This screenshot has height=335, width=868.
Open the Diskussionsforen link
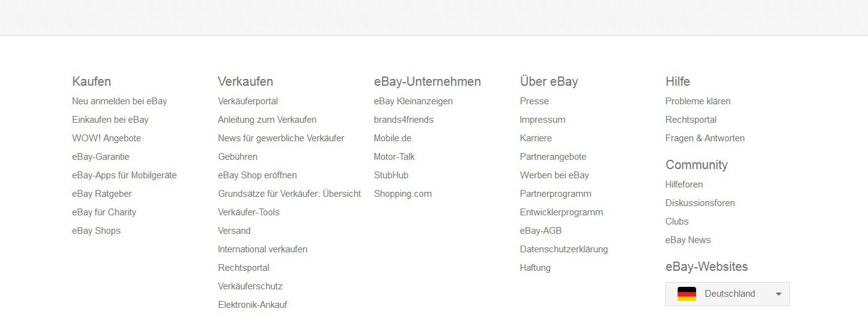tap(700, 203)
